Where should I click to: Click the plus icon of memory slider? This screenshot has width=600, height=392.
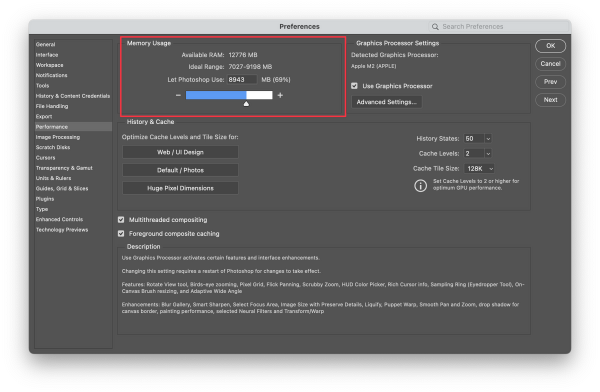(x=280, y=95)
